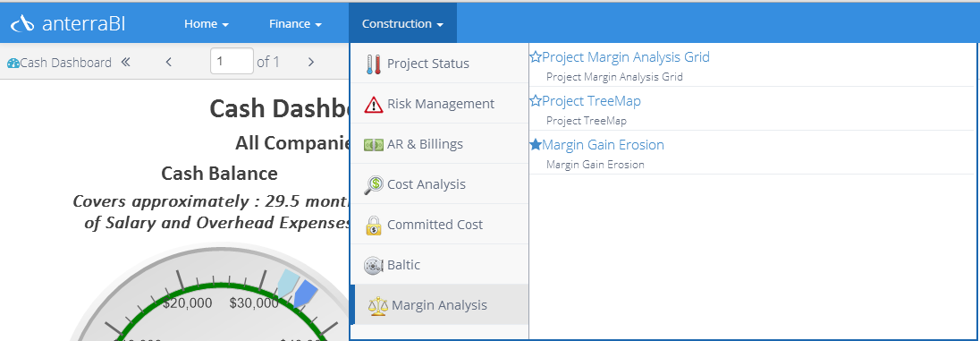Open the Margin Gain Erosion link
980x341 pixels.
(x=604, y=144)
